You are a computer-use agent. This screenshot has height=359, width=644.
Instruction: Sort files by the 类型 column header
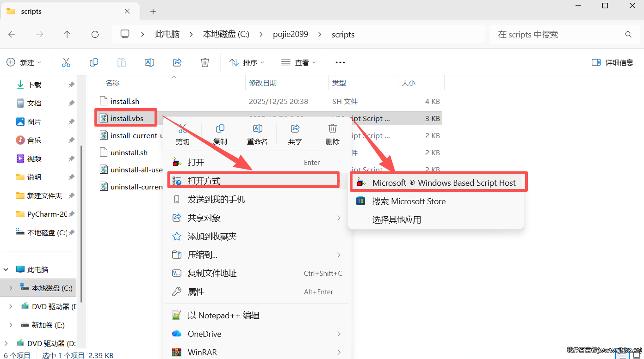pos(339,83)
